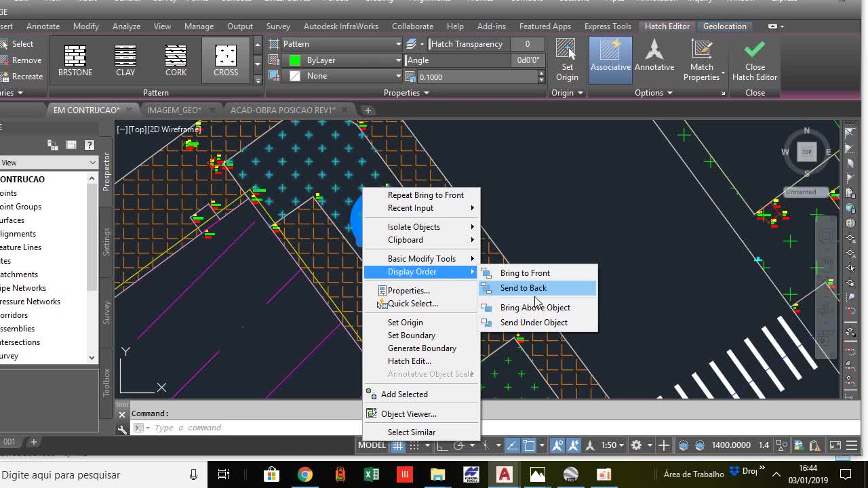868x488 pixels.
Task: Expand the Properties panel dropdown
Action: tap(406, 93)
